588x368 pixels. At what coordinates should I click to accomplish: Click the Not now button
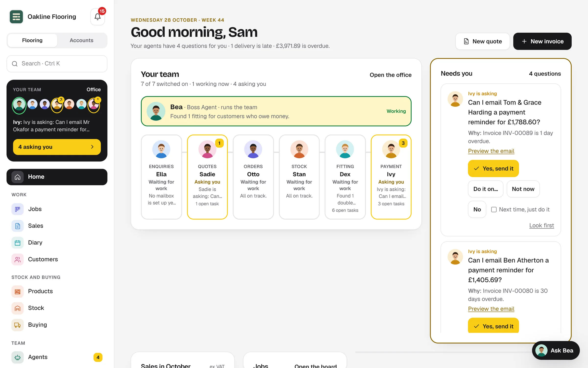pos(523,189)
